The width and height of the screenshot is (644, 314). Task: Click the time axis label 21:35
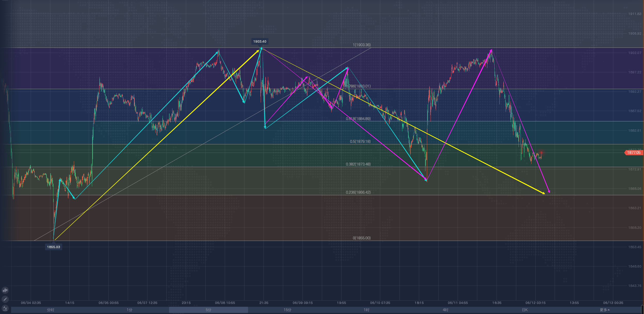(264, 303)
